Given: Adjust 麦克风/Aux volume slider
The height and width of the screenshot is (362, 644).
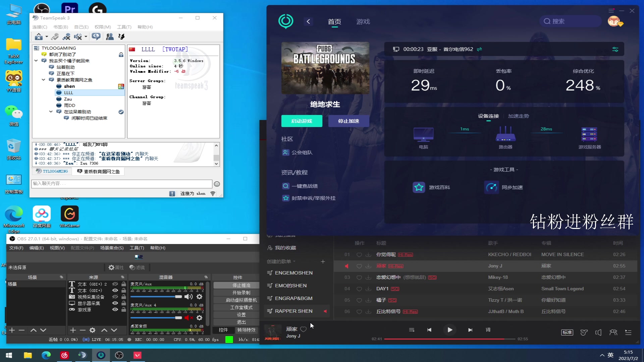Looking at the screenshot, I should coord(156,297).
